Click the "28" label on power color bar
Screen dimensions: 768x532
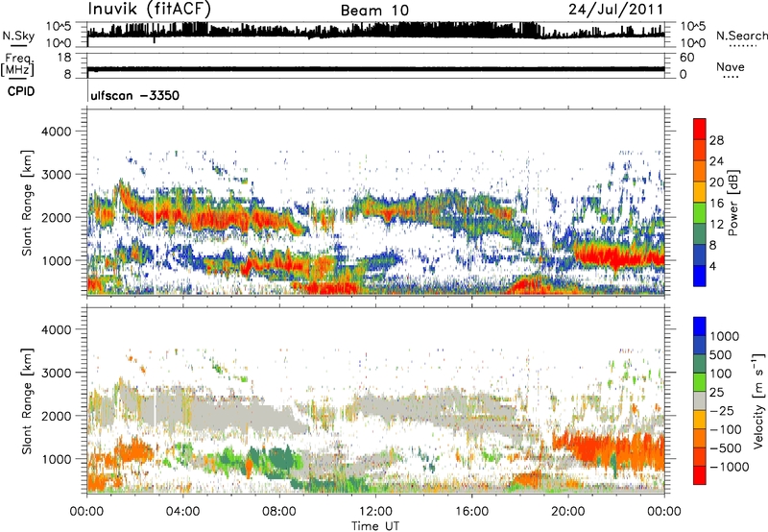click(716, 140)
